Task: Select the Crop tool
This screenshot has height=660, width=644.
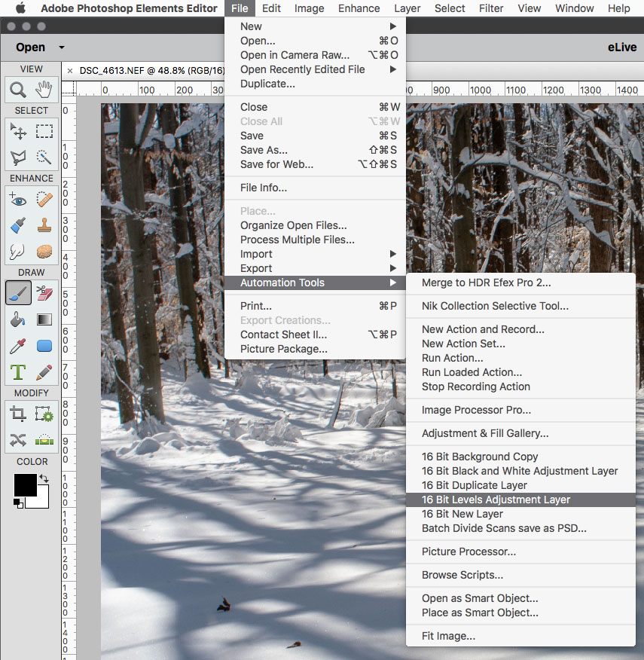Action: pyautogui.click(x=17, y=413)
